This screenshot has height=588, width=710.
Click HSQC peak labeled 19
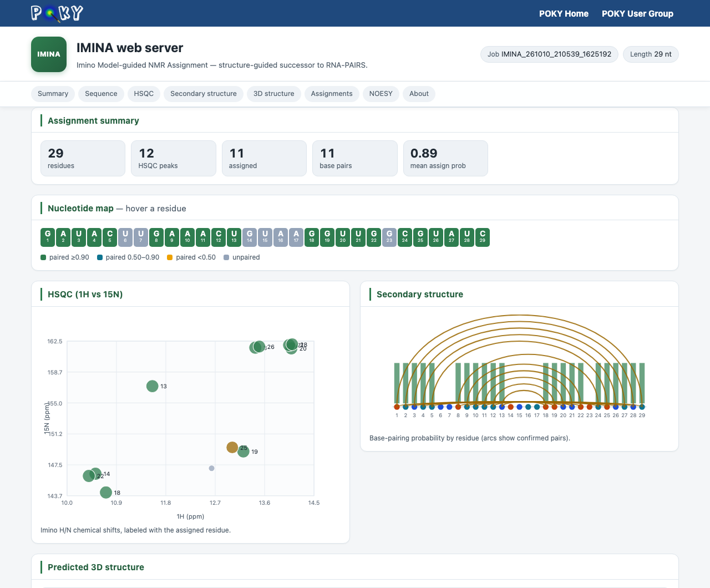pyautogui.click(x=244, y=452)
